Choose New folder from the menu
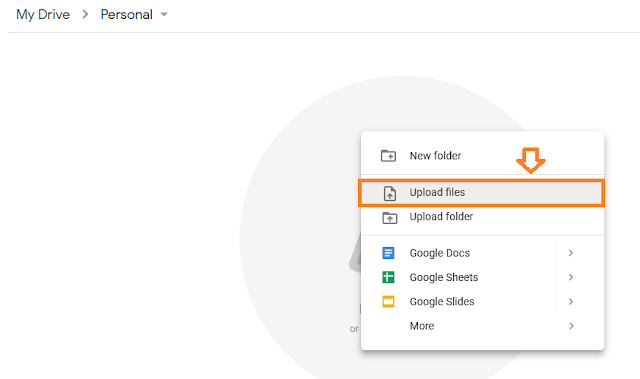 (x=482, y=156)
